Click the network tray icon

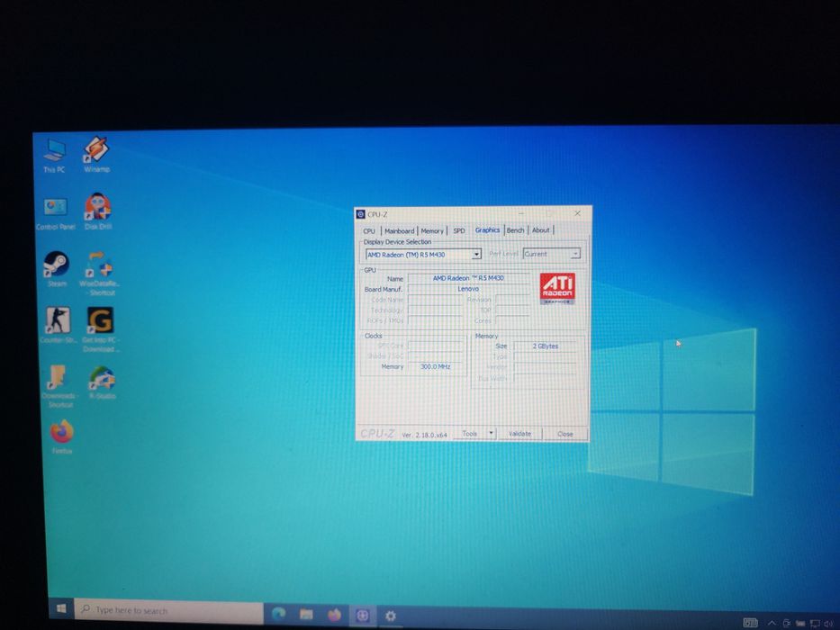point(816,623)
